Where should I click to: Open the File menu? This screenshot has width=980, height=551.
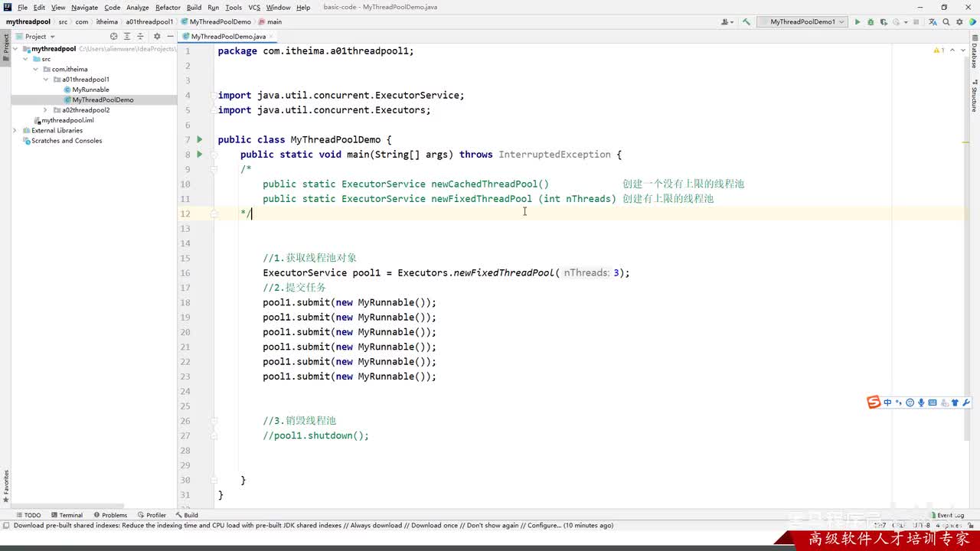tap(22, 8)
